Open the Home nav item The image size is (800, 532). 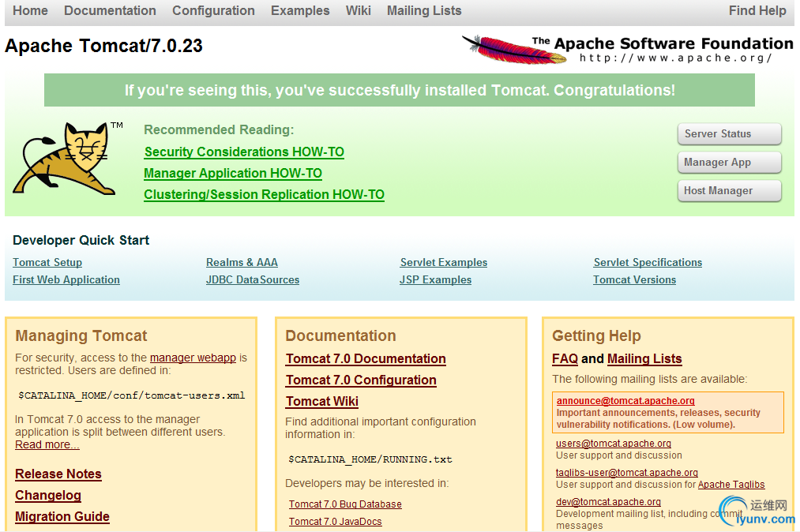(30, 11)
